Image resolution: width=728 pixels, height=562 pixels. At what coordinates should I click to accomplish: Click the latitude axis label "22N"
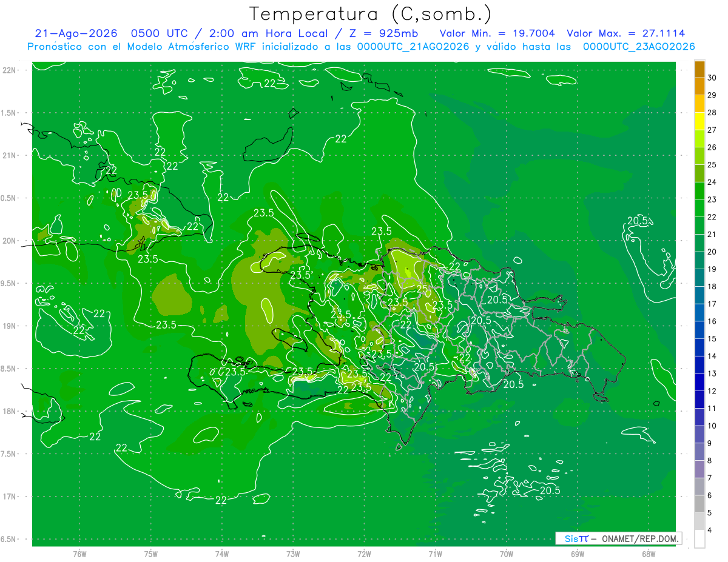[x=10, y=70]
